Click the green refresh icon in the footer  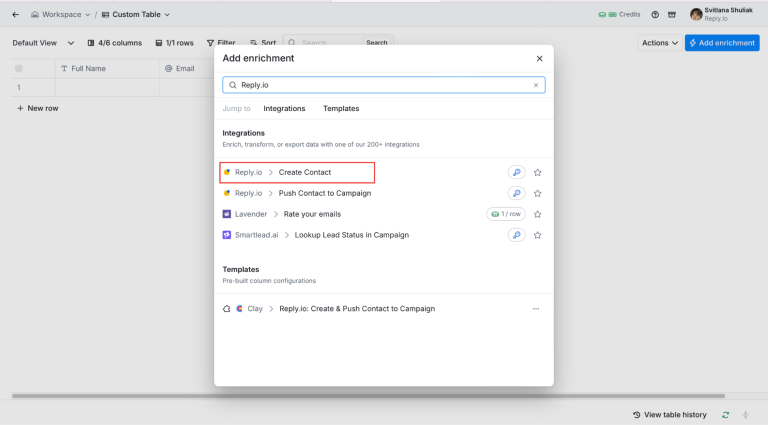(725, 415)
